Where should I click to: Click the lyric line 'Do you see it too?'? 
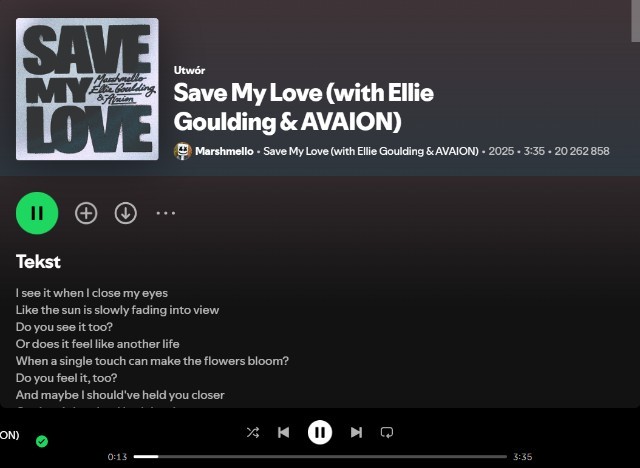tap(64, 327)
